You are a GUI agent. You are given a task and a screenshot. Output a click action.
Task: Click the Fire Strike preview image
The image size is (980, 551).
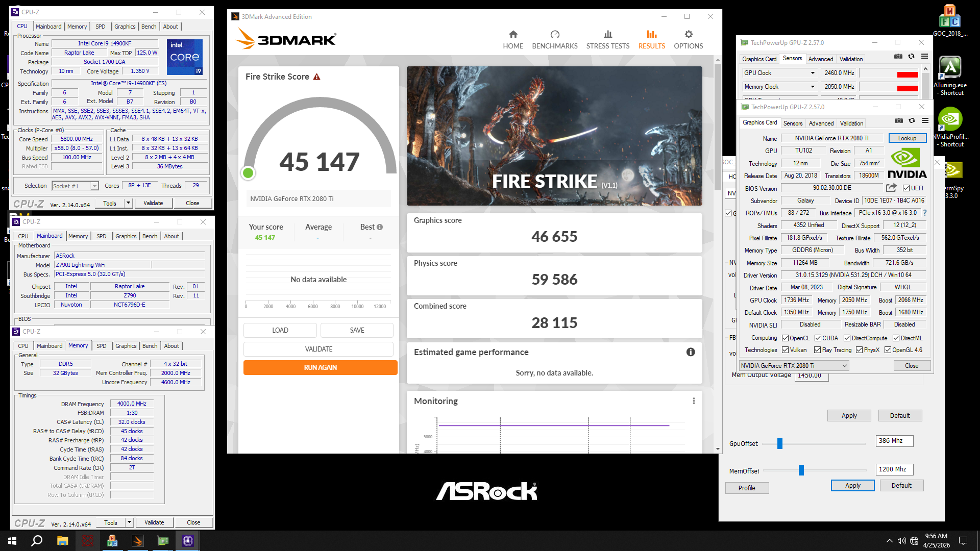pyautogui.click(x=554, y=136)
